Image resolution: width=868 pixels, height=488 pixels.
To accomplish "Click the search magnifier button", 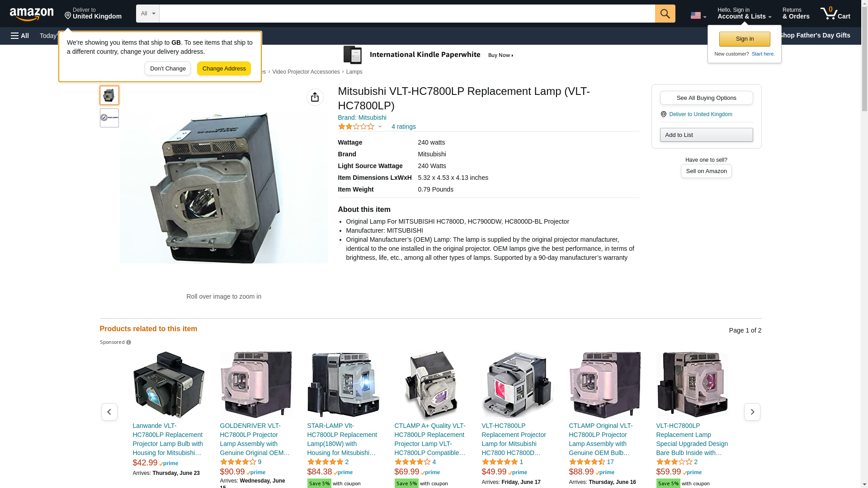I will point(665,14).
